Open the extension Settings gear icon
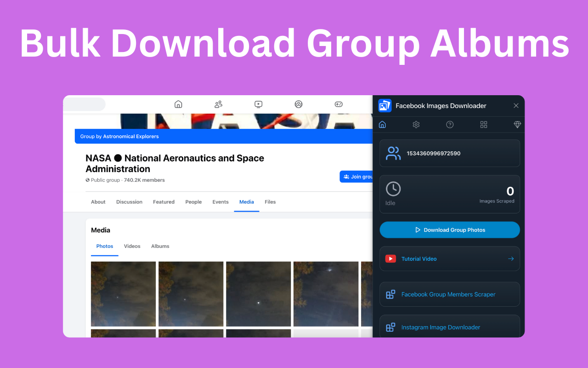588x368 pixels. coord(416,125)
